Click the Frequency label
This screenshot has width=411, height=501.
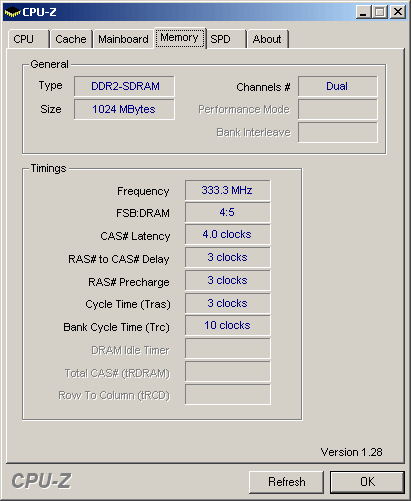(x=143, y=191)
